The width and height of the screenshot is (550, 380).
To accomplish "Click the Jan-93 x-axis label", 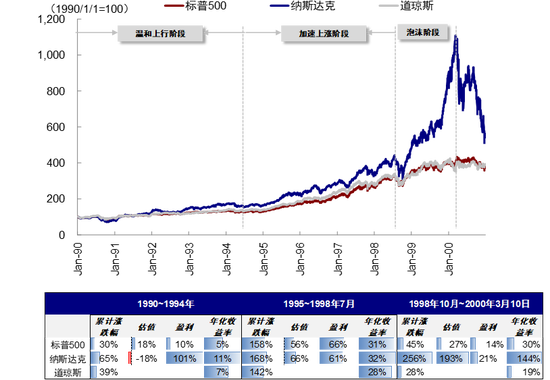I will (x=189, y=259).
